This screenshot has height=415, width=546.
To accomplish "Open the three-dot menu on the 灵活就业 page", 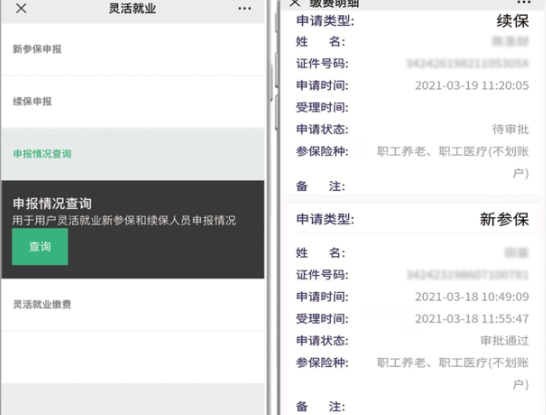I will 244,8.
